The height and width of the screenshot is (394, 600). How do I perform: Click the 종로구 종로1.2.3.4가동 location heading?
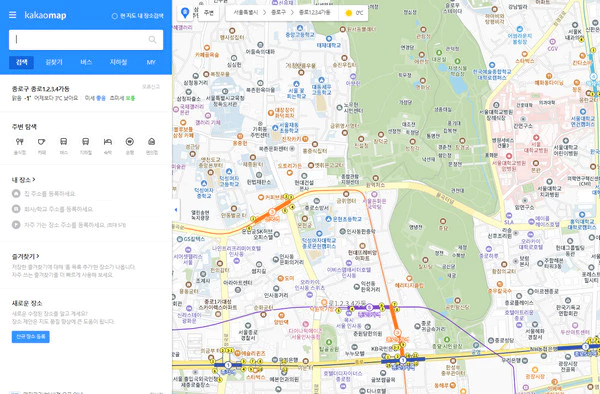coord(41,89)
